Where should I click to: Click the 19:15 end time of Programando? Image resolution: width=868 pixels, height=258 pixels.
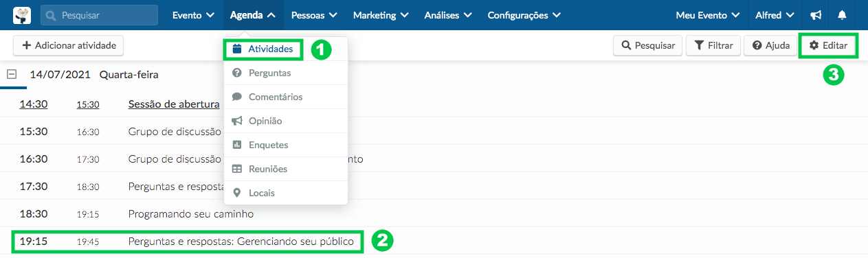pos(88,215)
